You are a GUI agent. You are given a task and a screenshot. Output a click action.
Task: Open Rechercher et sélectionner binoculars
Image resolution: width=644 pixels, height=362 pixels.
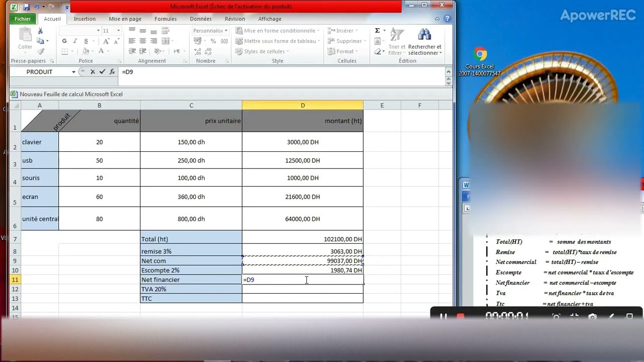point(425,41)
